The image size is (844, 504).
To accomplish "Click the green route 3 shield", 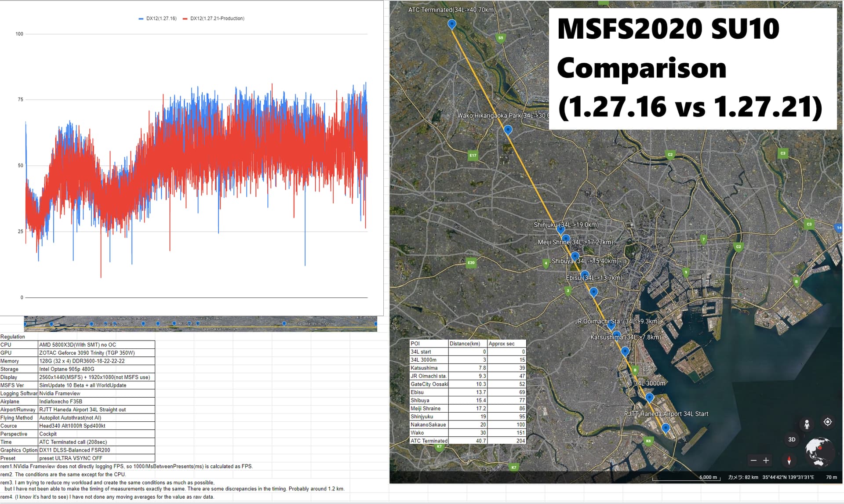I will coord(568,291).
